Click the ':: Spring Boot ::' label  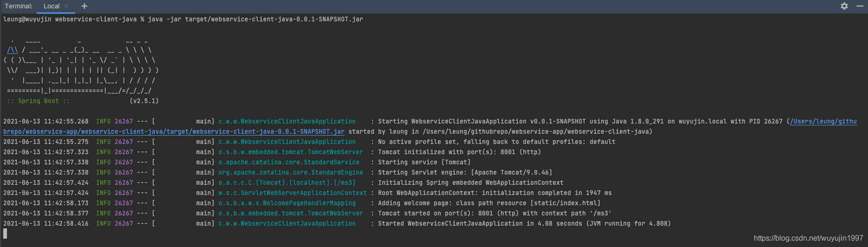click(39, 101)
